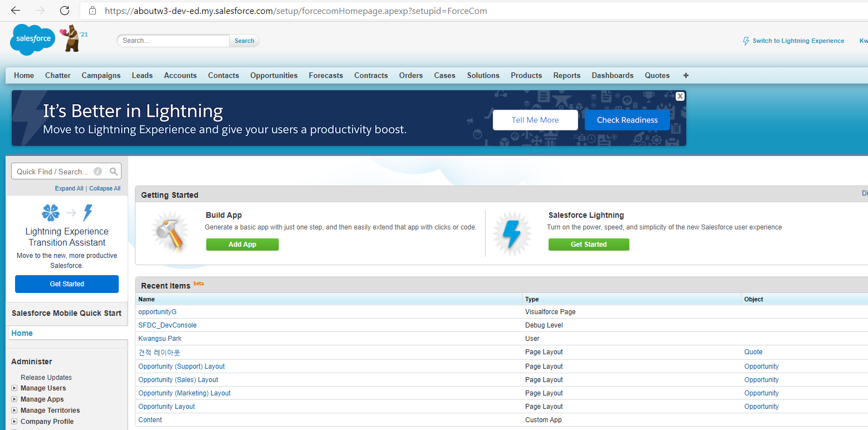Click the green Get Started Lightning button

click(589, 245)
